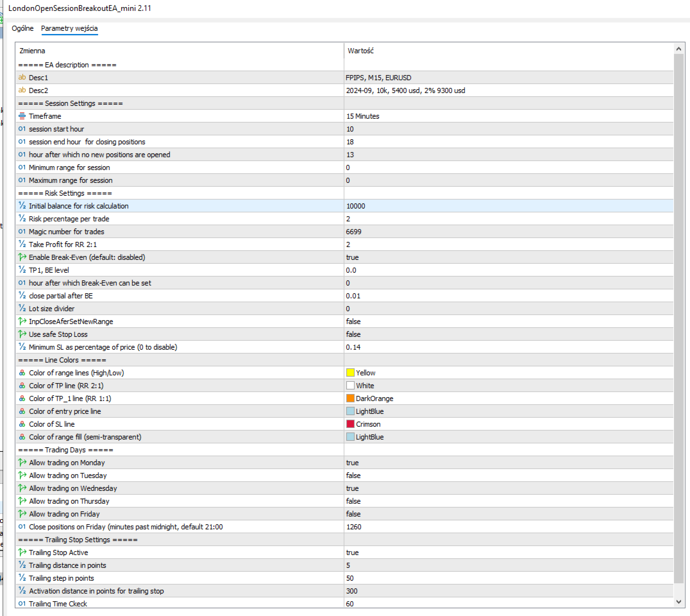This screenshot has height=616, width=690.
Task: Toggle Allow trading on Friday value
Action: [353, 514]
